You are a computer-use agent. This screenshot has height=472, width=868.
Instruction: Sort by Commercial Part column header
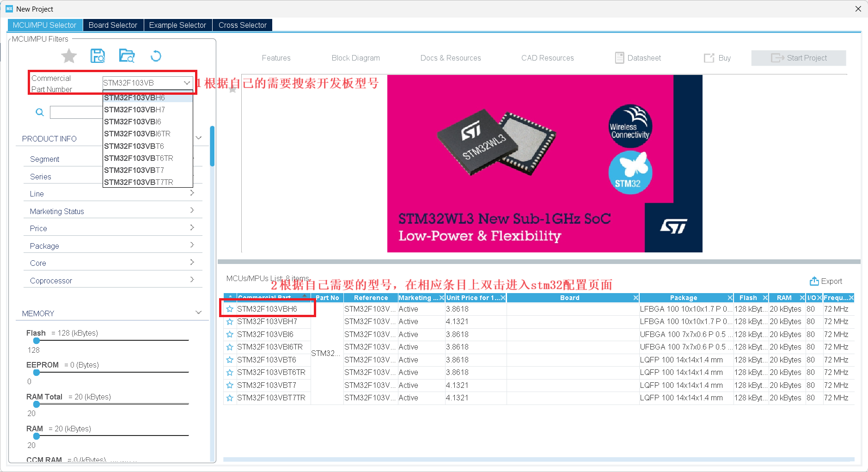273,298
